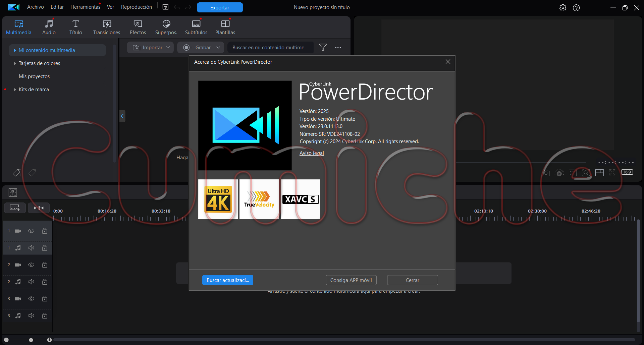The height and width of the screenshot is (345, 644).
Task: Toggle visibility of video track 1
Action: (x=31, y=231)
